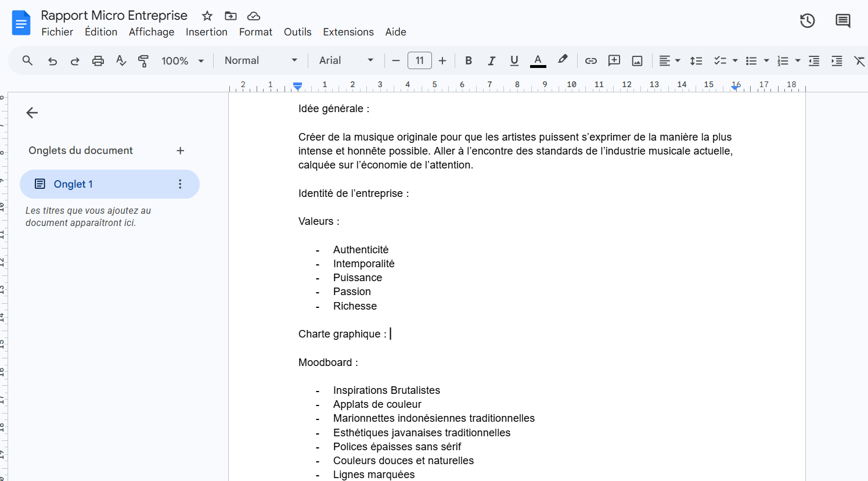Expand bulleted list options arrow
This screenshot has width=868, height=481.
tap(766, 60)
